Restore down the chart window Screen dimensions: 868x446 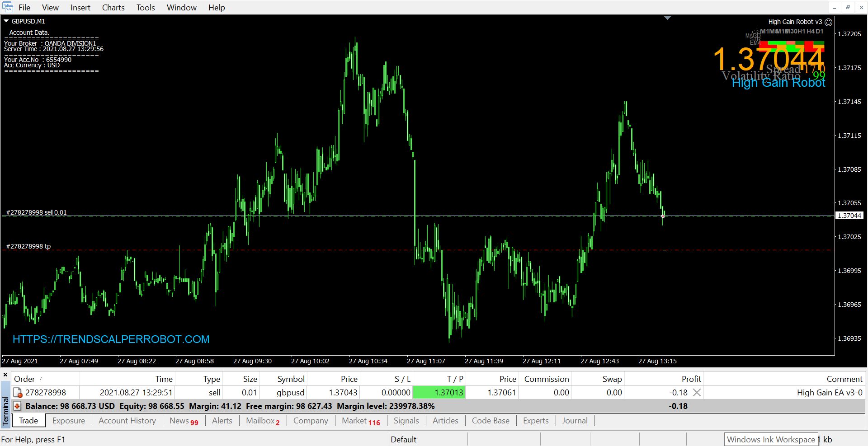coord(848,7)
